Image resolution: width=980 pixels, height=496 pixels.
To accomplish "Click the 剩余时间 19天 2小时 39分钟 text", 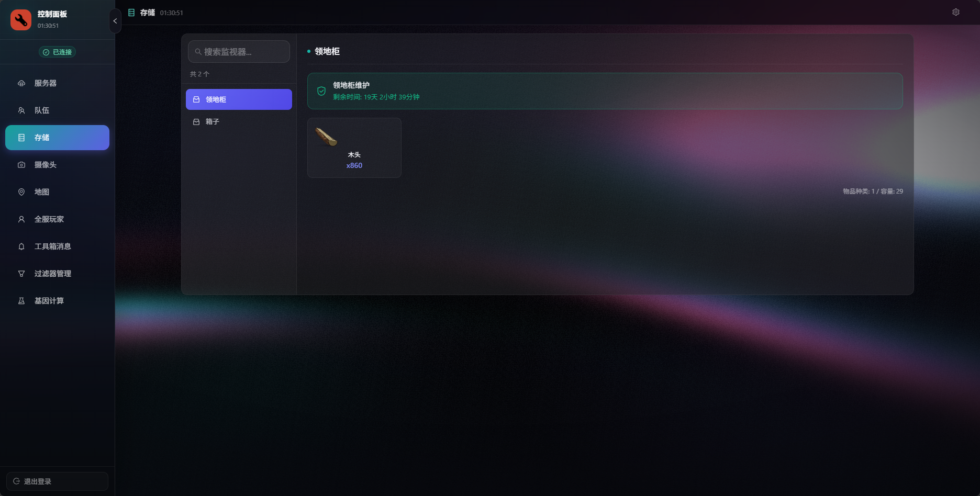I will click(x=376, y=97).
